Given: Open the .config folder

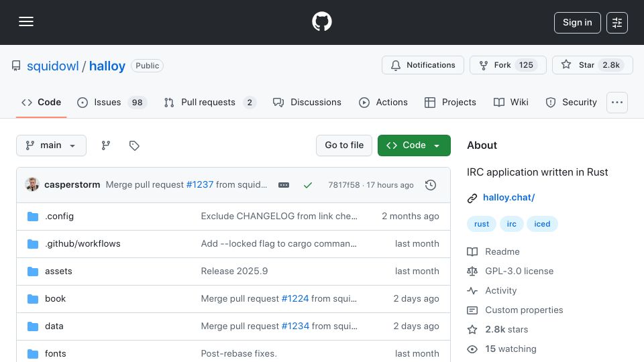Looking at the screenshot, I should [60, 217].
